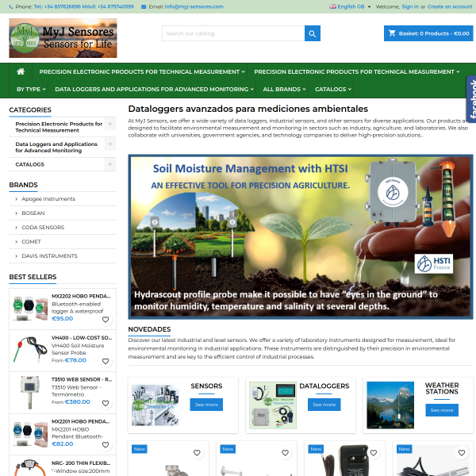
Task: Open NRC- 200 THIN FLEXIB.. product title
Action: (81, 463)
